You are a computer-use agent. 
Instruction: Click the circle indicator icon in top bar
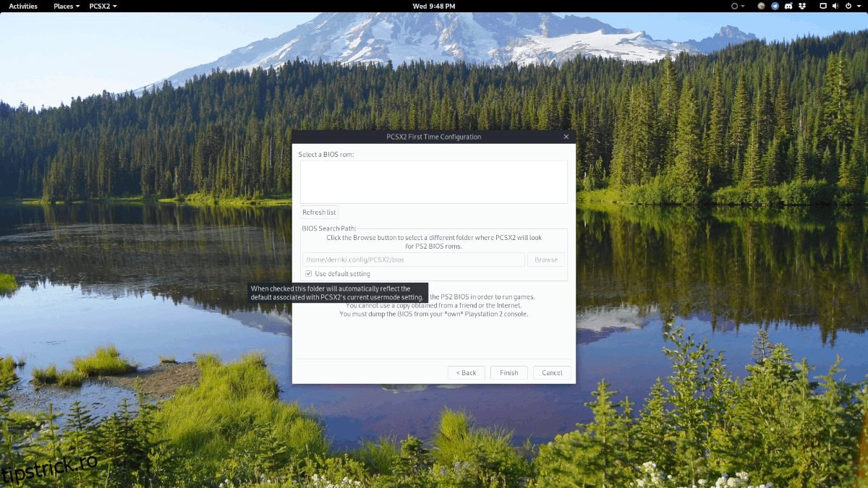[736, 6]
